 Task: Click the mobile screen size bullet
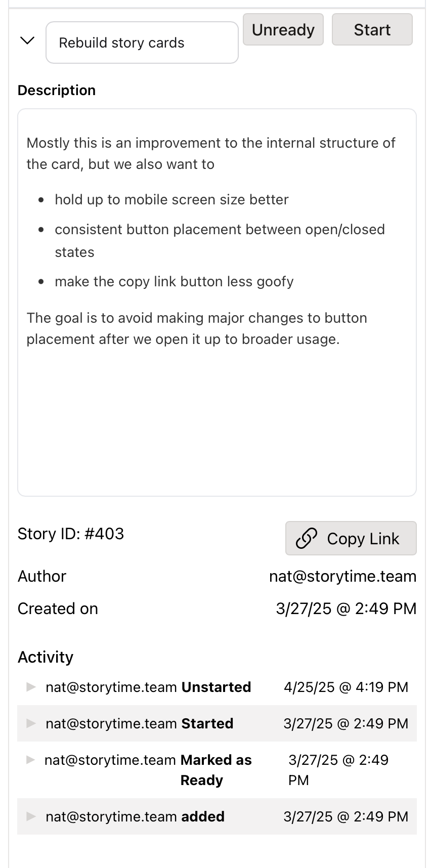point(171,200)
